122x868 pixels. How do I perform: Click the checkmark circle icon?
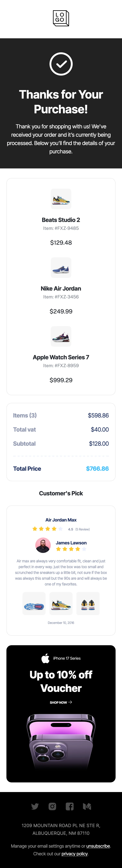point(61,64)
